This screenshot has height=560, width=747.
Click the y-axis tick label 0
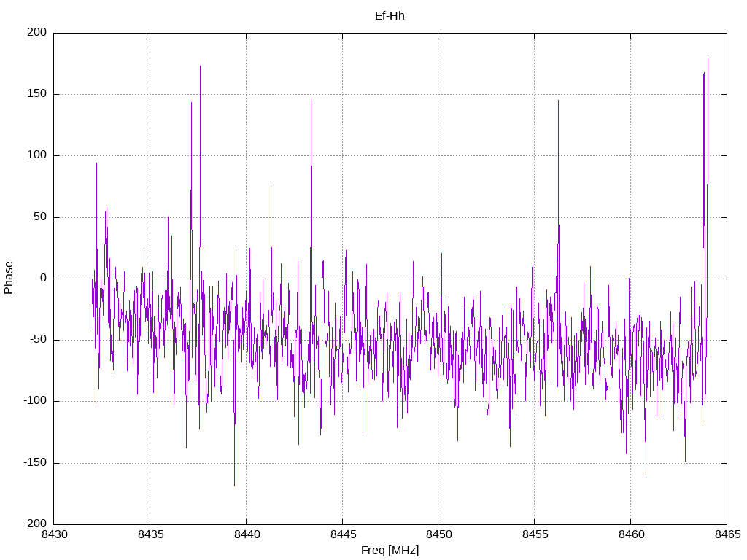(44, 278)
